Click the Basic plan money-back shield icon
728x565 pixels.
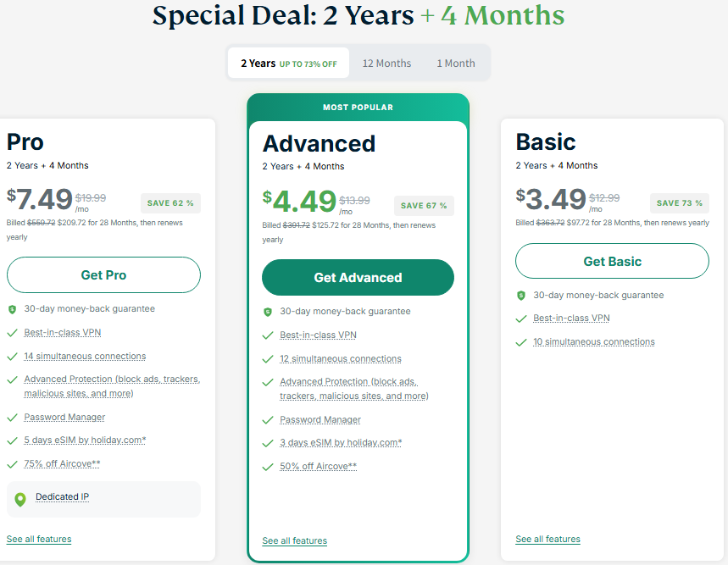521,296
